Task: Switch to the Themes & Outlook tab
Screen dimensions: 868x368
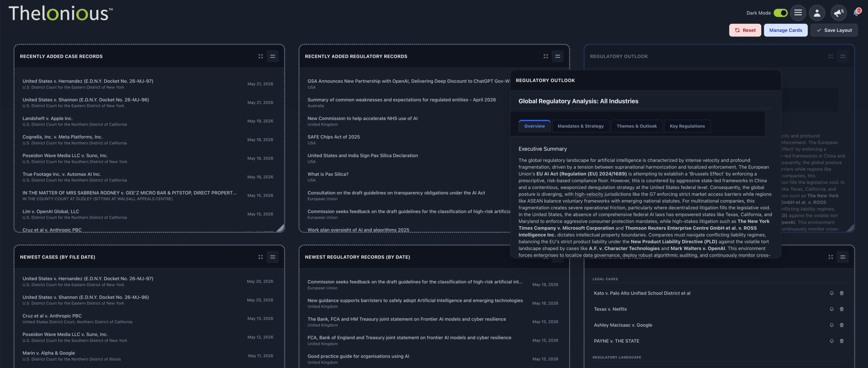Action: [x=636, y=126]
